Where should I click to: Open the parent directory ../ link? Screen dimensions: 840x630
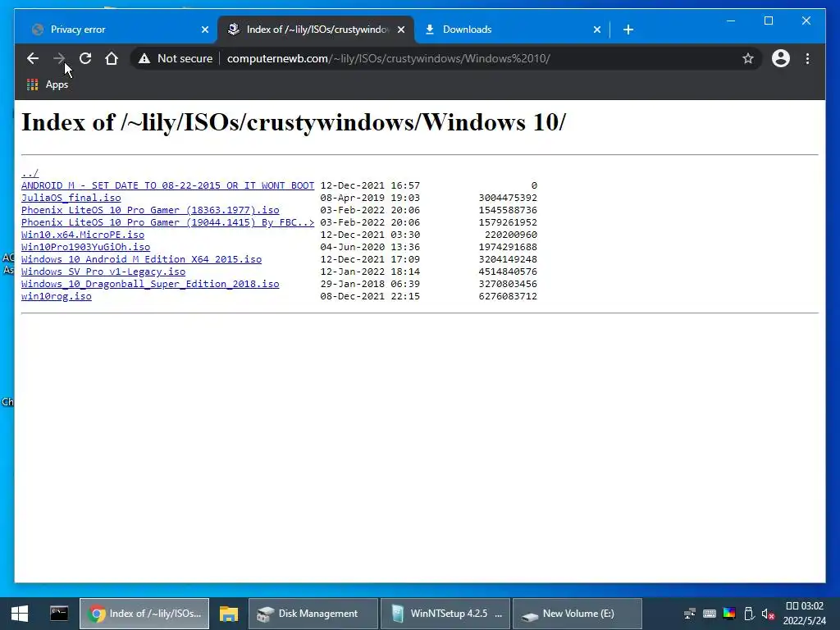(x=30, y=173)
